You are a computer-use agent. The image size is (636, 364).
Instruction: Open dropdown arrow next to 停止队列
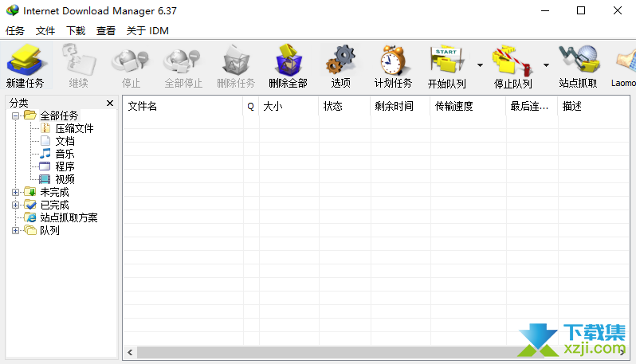(547, 65)
